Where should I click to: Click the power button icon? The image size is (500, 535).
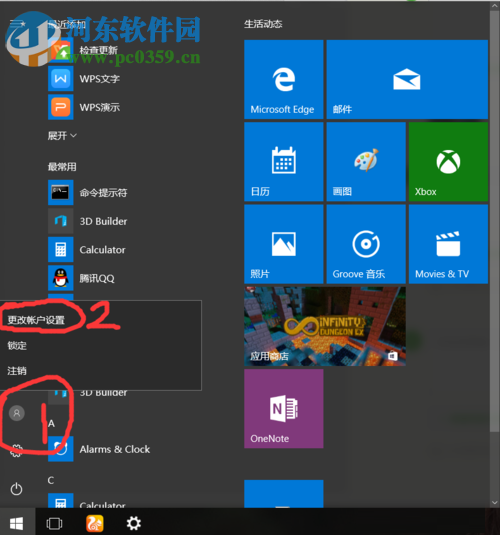[16, 489]
